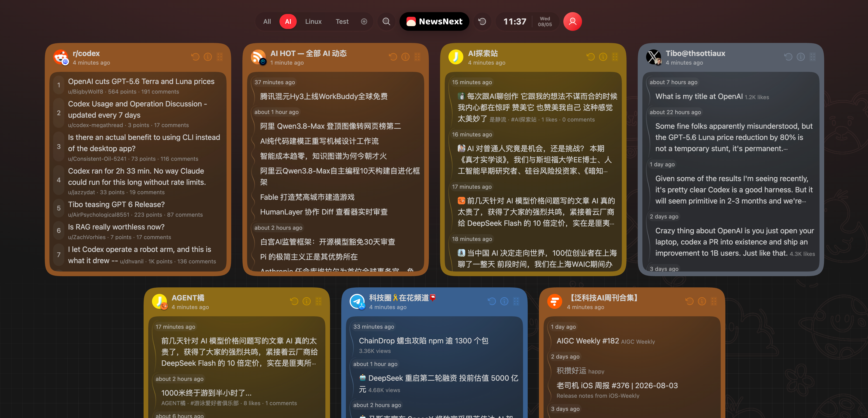The image size is (868, 418).
Task: Refresh the 泛科技AI周刊合集 card
Action: pos(689,301)
